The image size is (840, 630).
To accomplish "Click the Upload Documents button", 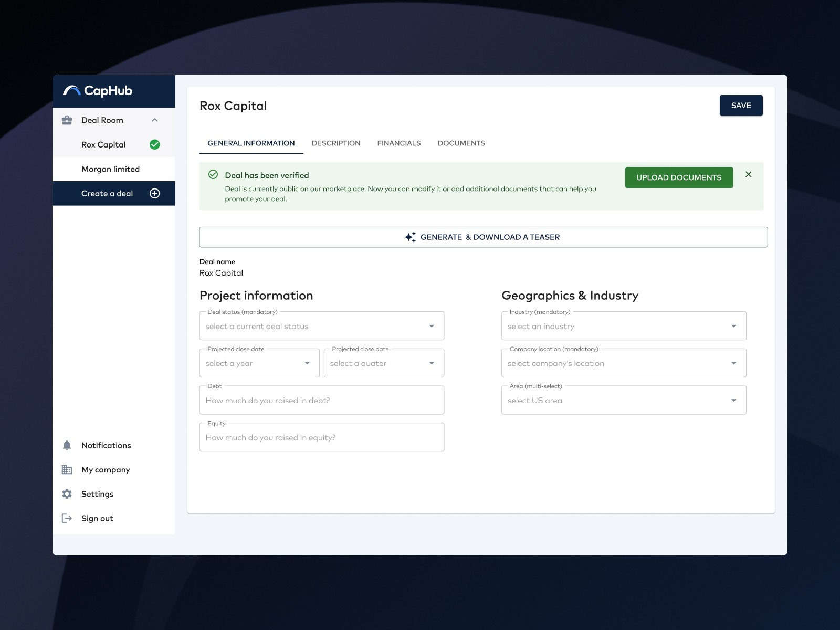I will [679, 177].
